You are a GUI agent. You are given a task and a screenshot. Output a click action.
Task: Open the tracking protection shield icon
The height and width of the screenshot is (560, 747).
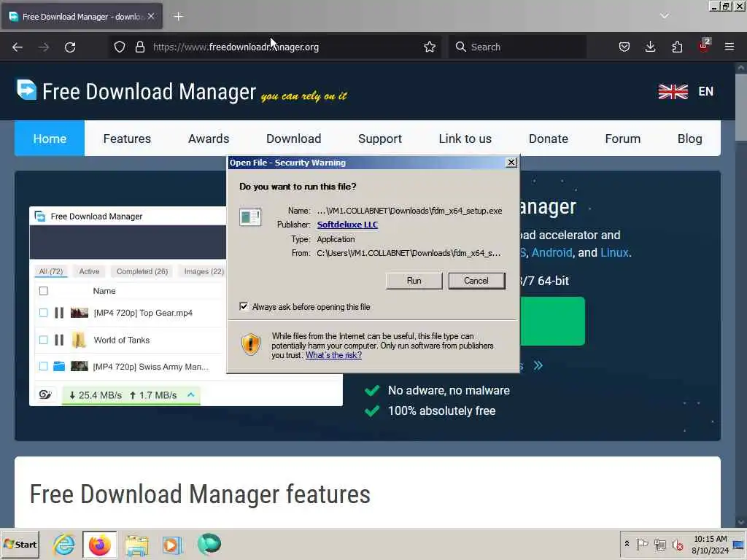(x=120, y=47)
